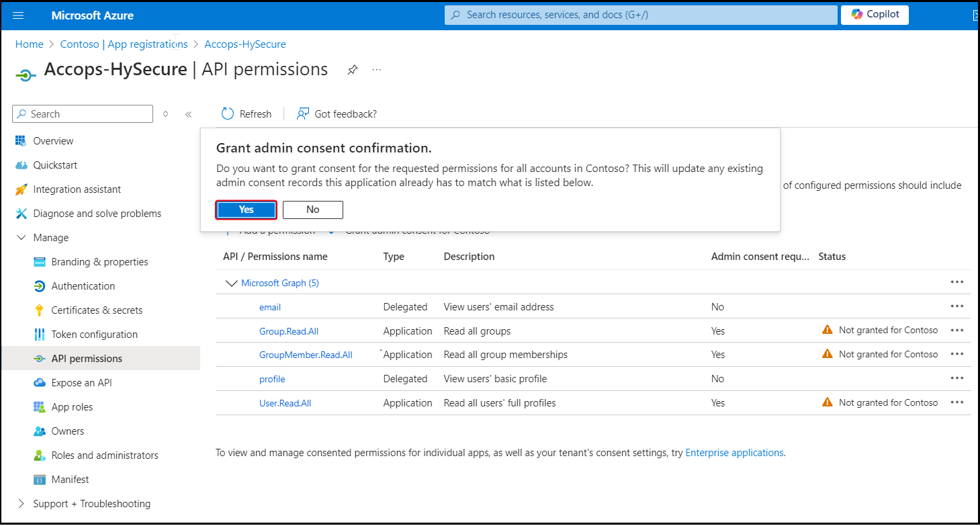Click the top resources search box
The width and height of the screenshot is (980, 526).
(641, 15)
